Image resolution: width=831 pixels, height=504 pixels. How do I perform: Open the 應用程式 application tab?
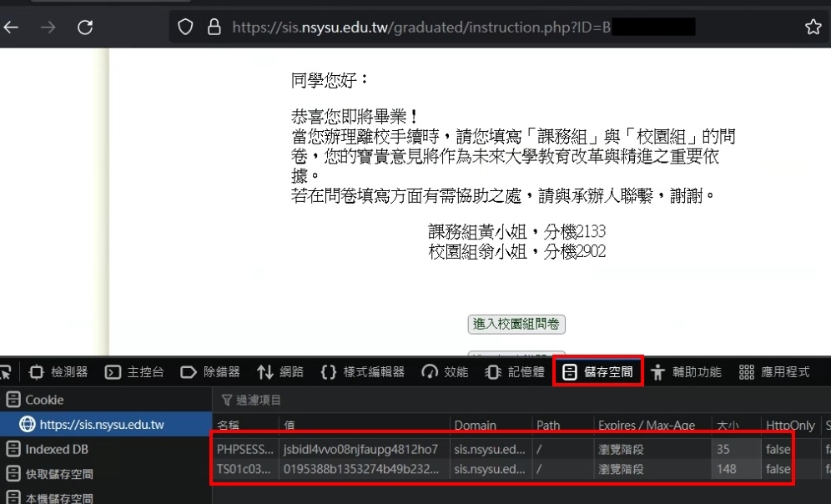click(x=774, y=372)
